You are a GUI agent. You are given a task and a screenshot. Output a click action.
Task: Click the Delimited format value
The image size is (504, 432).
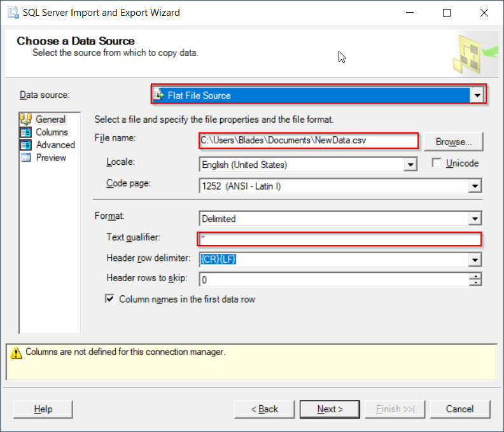pos(218,219)
